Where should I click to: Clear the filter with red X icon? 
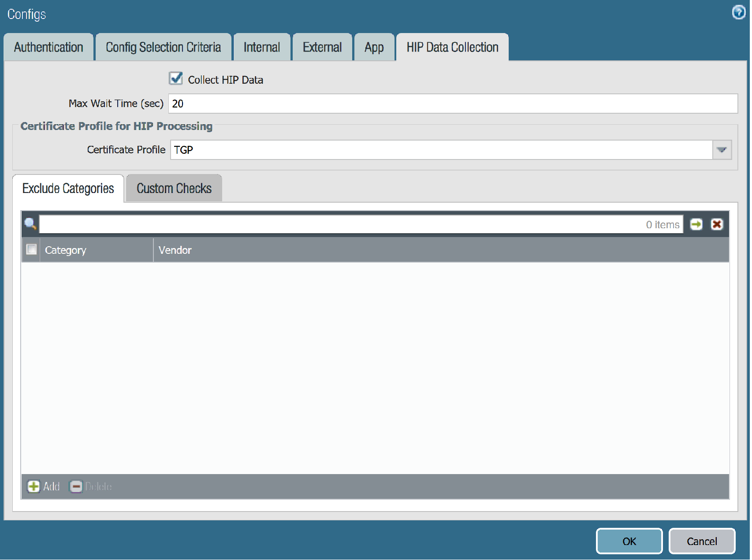(717, 224)
